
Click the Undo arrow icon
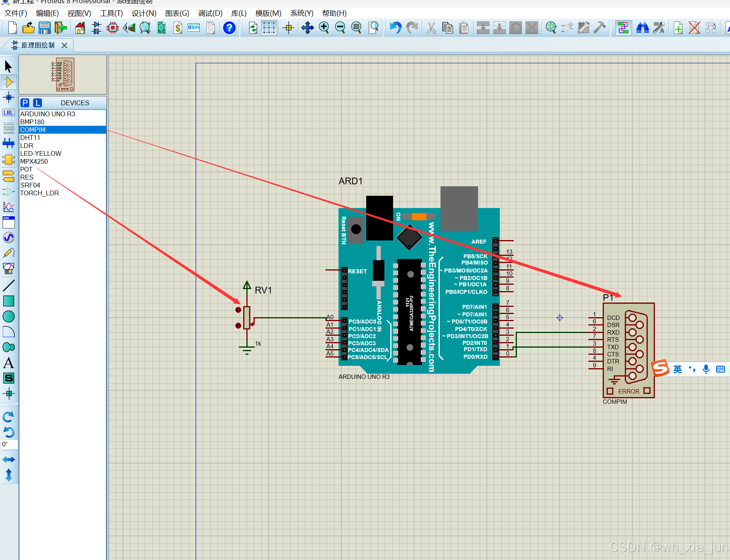[x=395, y=28]
